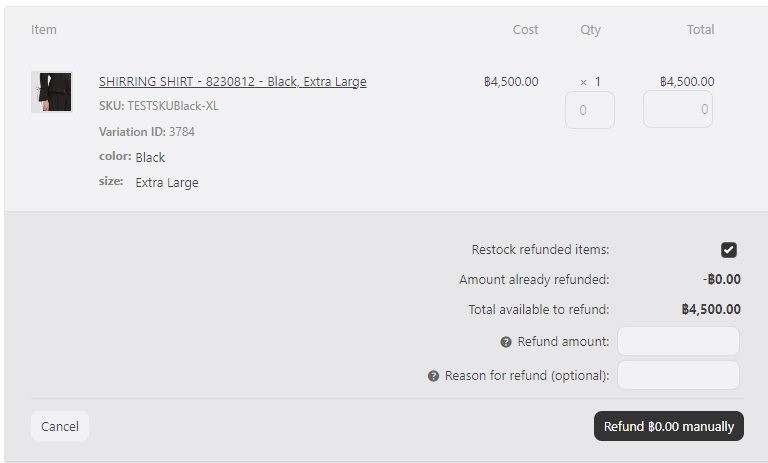Viewport: 768px width, 463px height.
Task: Open the SHIRRING SHIRT product thumbnail
Action: tap(51, 92)
